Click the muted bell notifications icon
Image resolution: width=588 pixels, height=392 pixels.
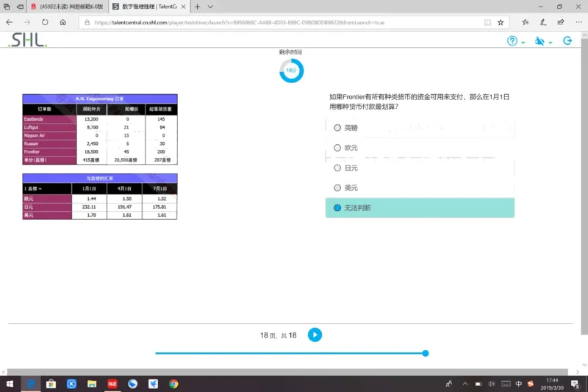click(539, 41)
